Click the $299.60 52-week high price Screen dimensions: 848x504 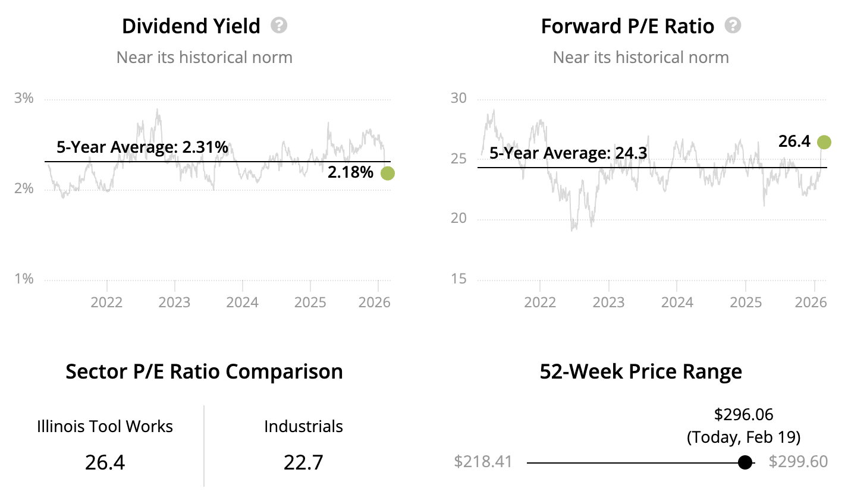[798, 462]
